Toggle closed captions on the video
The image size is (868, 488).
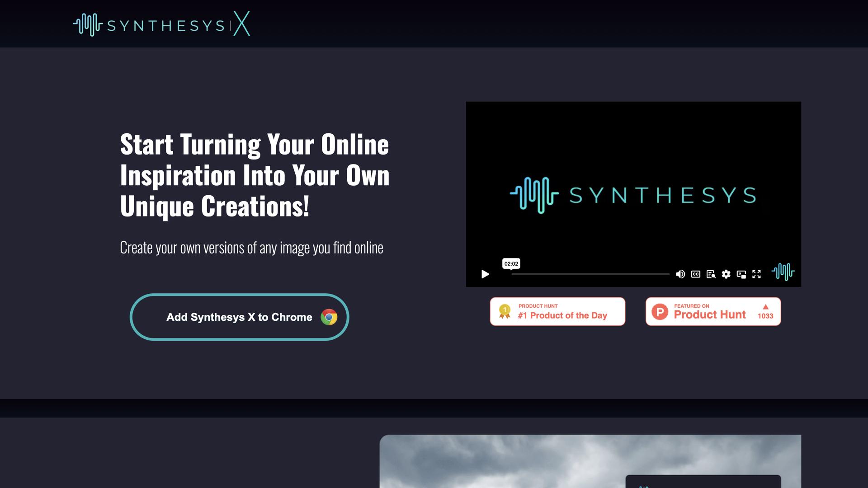[696, 274]
